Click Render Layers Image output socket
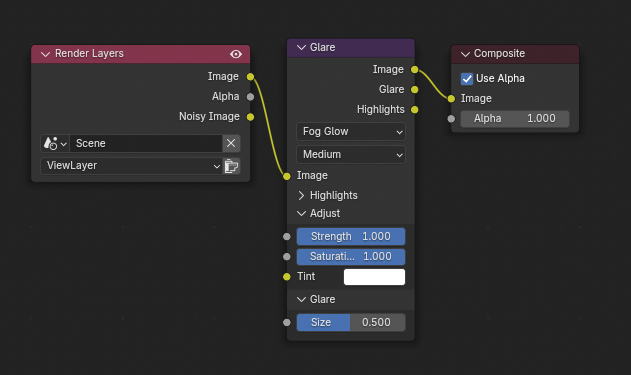The height and width of the screenshot is (375, 631). pyautogui.click(x=250, y=77)
